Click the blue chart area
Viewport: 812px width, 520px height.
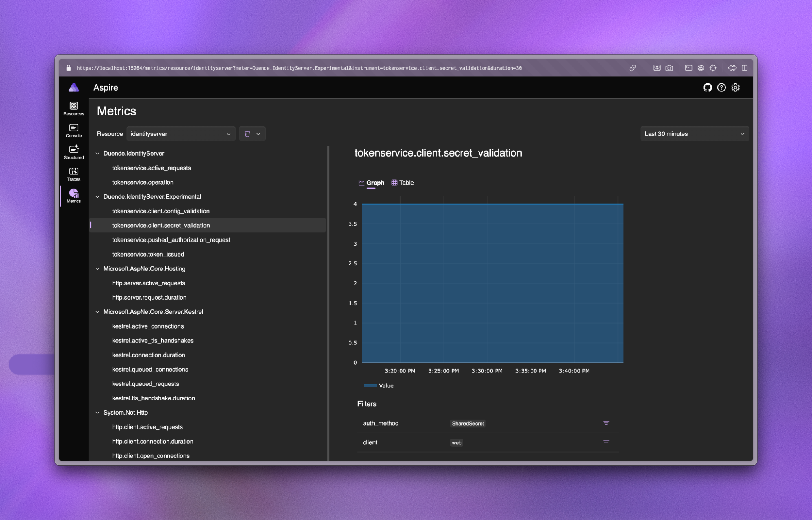(492, 283)
